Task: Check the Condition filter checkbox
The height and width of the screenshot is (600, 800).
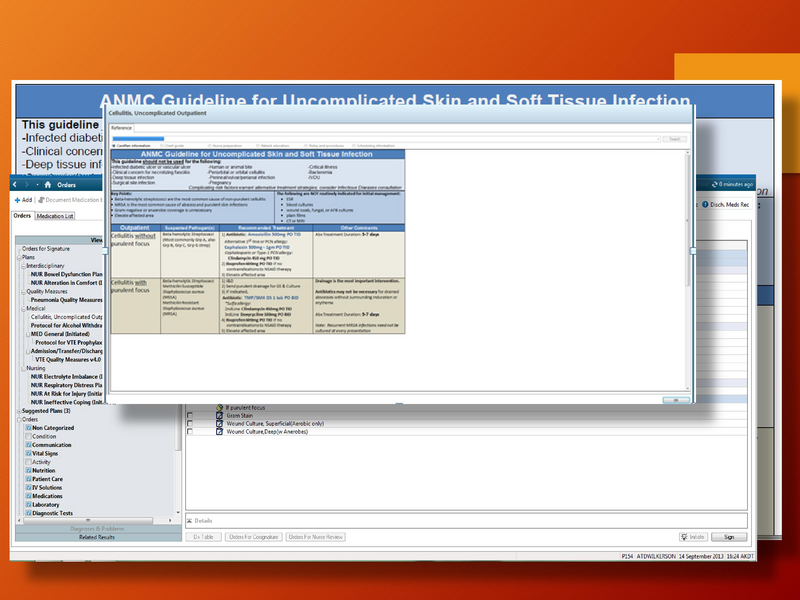Action: (x=29, y=436)
